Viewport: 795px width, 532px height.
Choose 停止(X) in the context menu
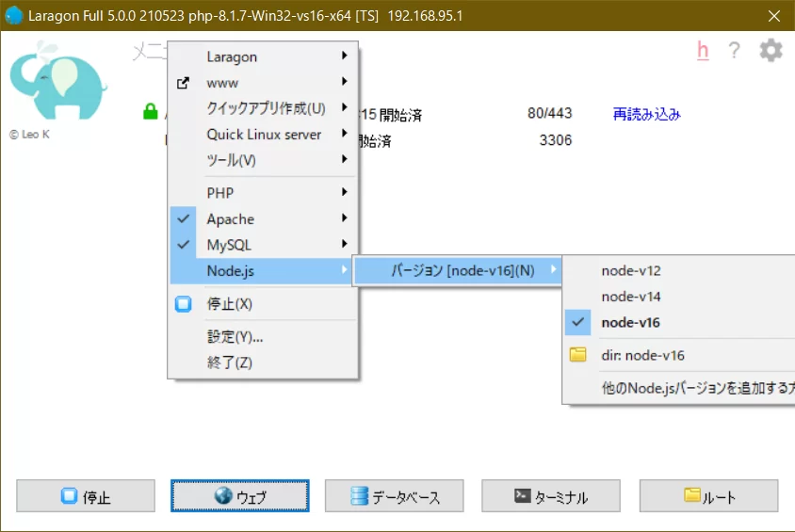click(263, 303)
